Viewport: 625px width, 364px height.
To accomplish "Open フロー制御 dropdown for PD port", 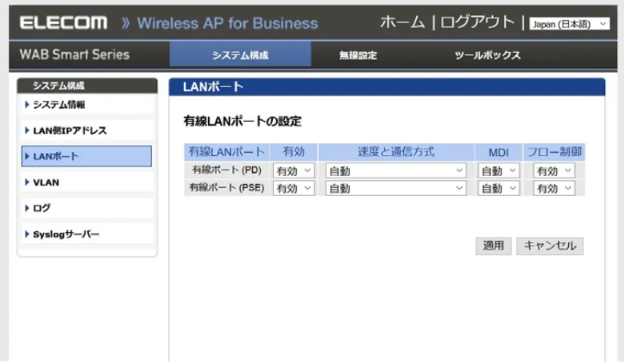I will click(554, 170).
